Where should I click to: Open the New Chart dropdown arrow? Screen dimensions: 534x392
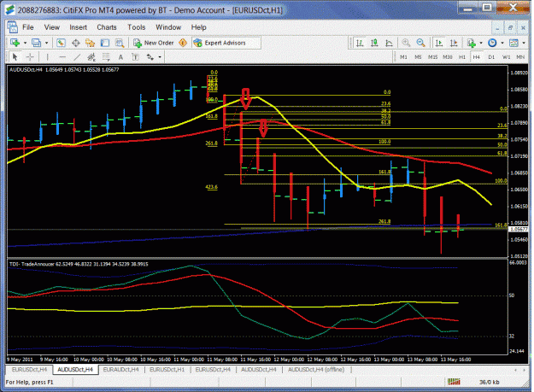(25, 43)
